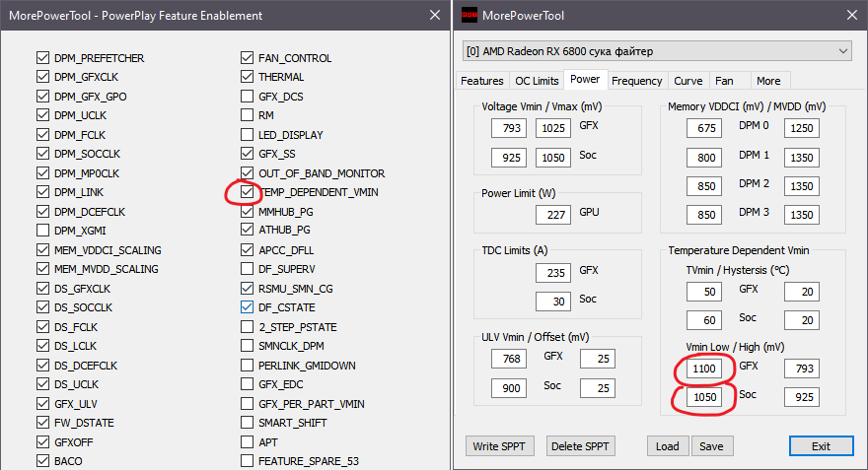The width and height of the screenshot is (868, 470).
Task: Click the GFX Vmin High field
Action: tap(802, 369)
